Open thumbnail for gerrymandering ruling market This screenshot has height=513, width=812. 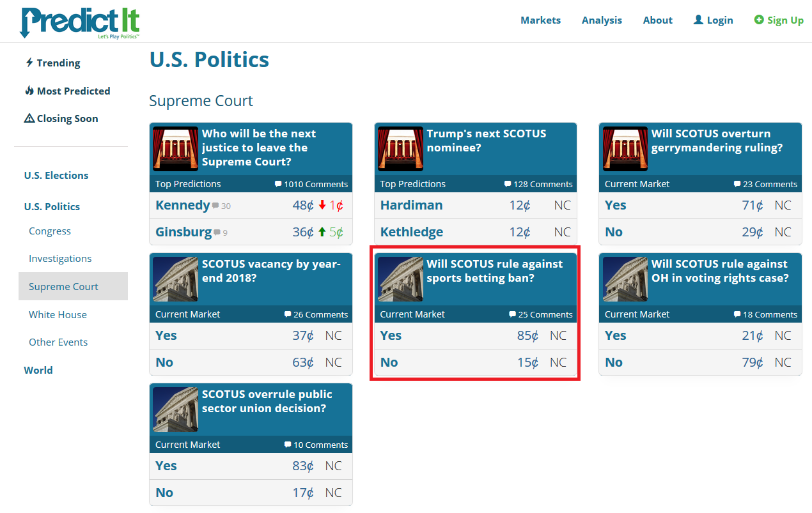[625, 149]
